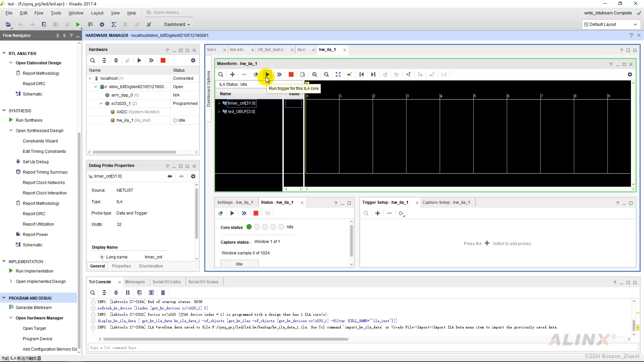644x362 pixels.
Task: Click the zoom fit icon in Waveform toolbar
Action: (x=338, y=74)
